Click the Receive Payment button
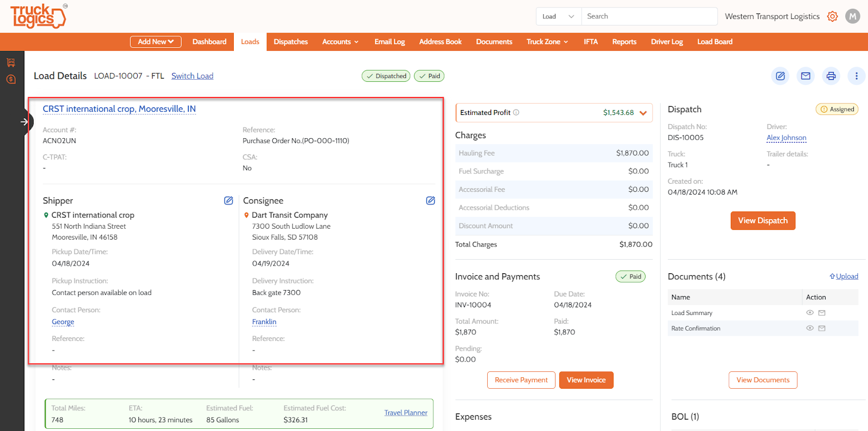 pyautogui.click(x=521, y=380)
